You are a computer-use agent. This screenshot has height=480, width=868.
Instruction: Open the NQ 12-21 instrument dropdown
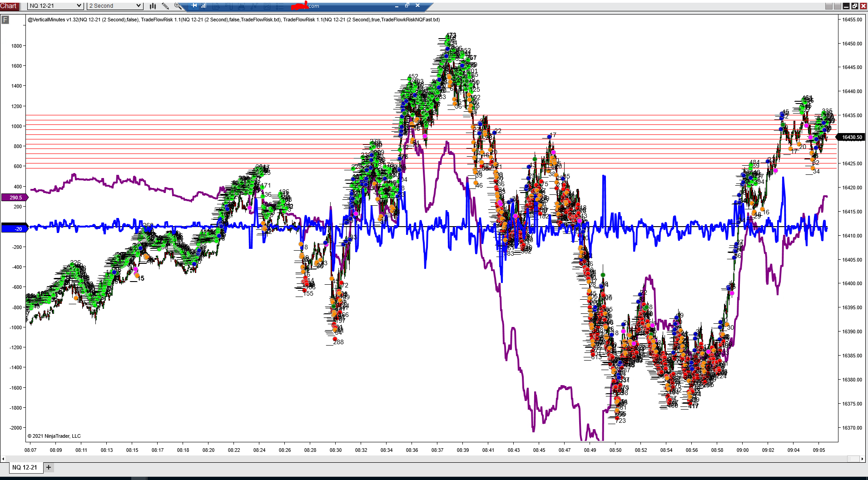coord(55,6)
